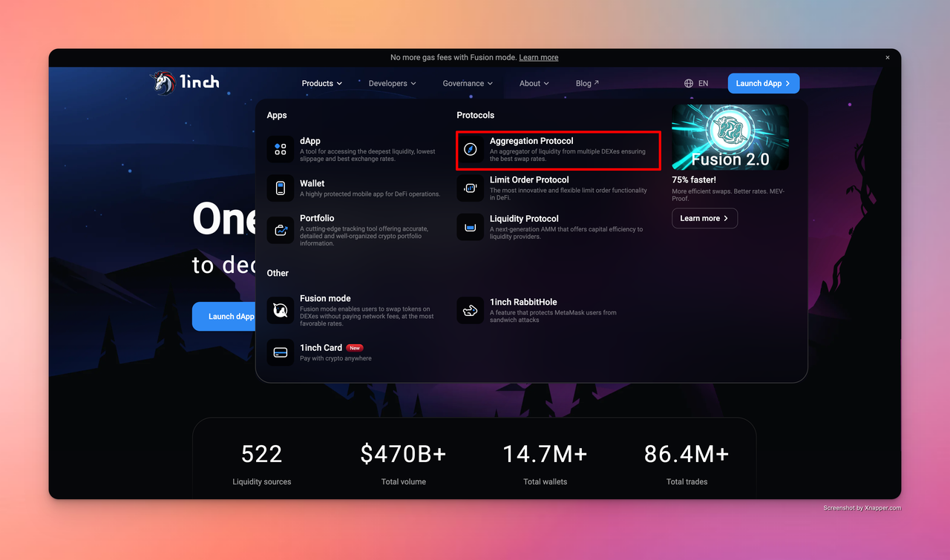Screen dimensions: 950x560
Task: Expand the Governance dropdown menu
Action: [468, 84]
